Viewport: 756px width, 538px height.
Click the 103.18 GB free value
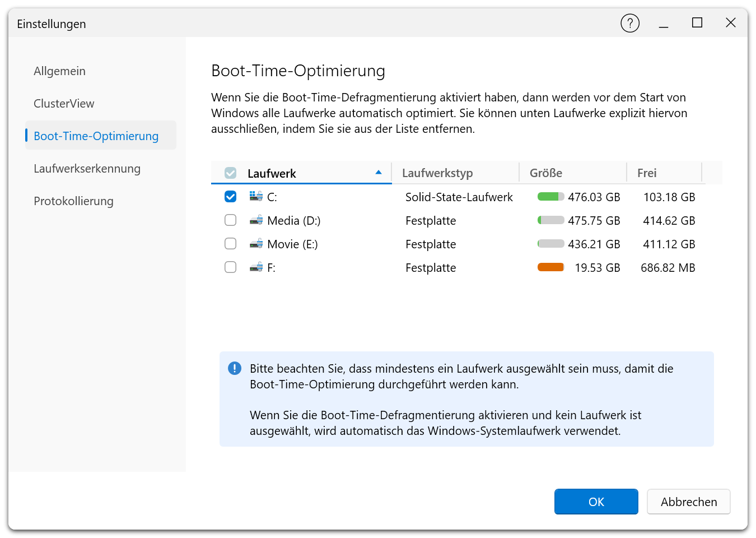(669, 197)
